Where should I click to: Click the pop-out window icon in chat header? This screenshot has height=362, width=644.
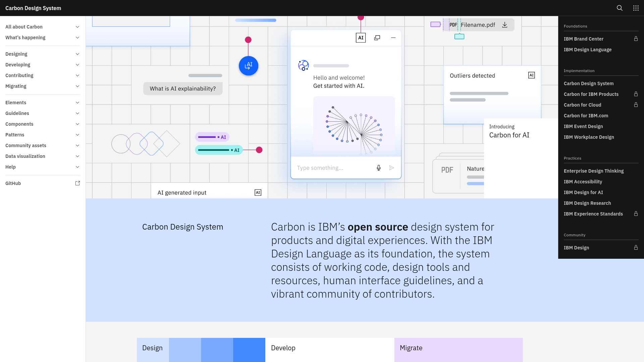377,38
